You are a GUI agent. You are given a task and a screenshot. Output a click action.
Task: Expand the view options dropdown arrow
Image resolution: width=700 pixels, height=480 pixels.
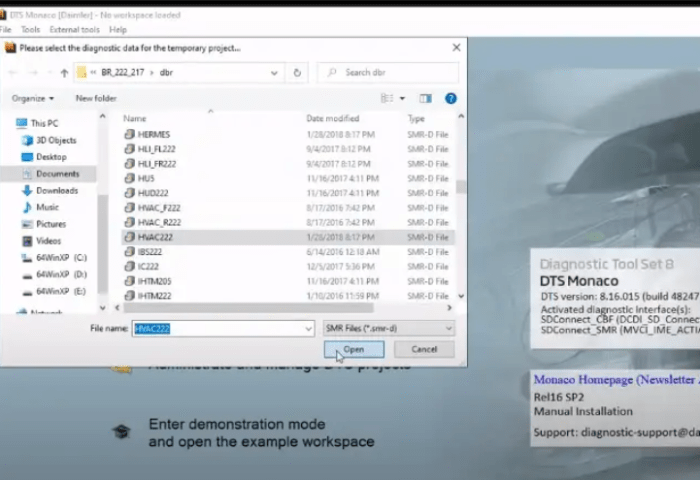coord(402,98)
